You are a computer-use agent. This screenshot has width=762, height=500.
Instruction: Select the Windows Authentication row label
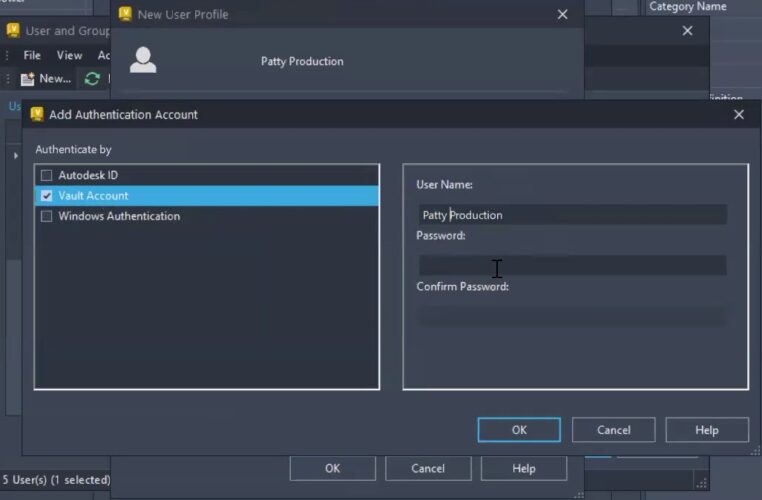tap(119, 216)
